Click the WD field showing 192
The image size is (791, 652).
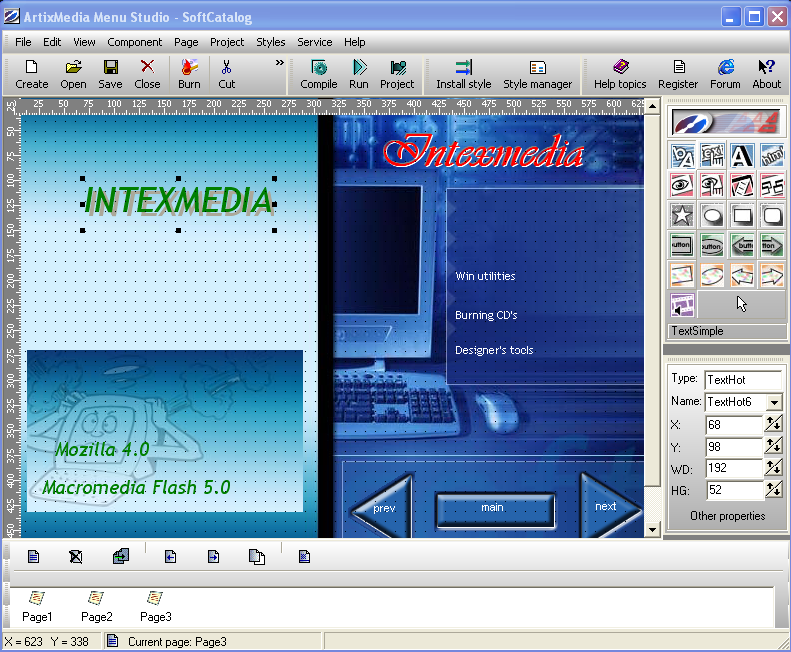734,468
